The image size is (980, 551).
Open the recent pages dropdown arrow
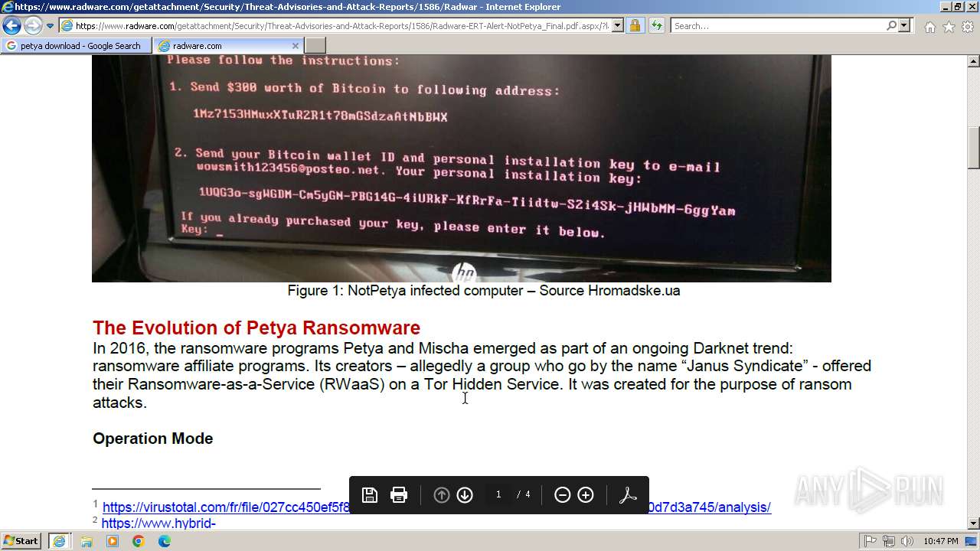pos(50,26)
